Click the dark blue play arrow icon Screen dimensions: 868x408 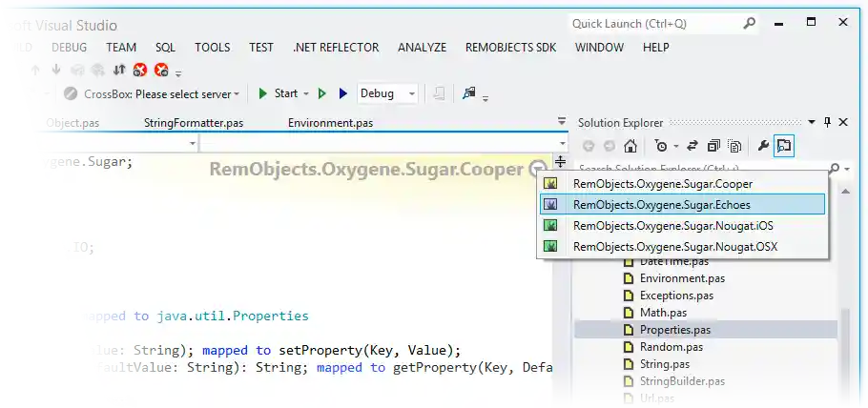tap(342, 93)
